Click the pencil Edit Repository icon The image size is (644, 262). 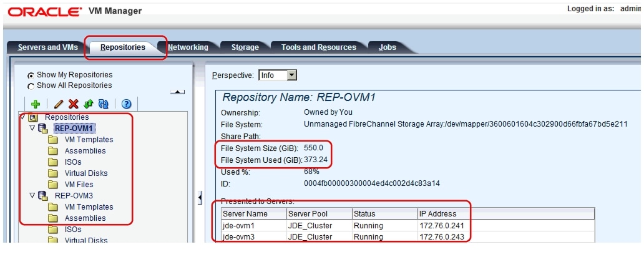pyautogui.click(x=59, y=104)
